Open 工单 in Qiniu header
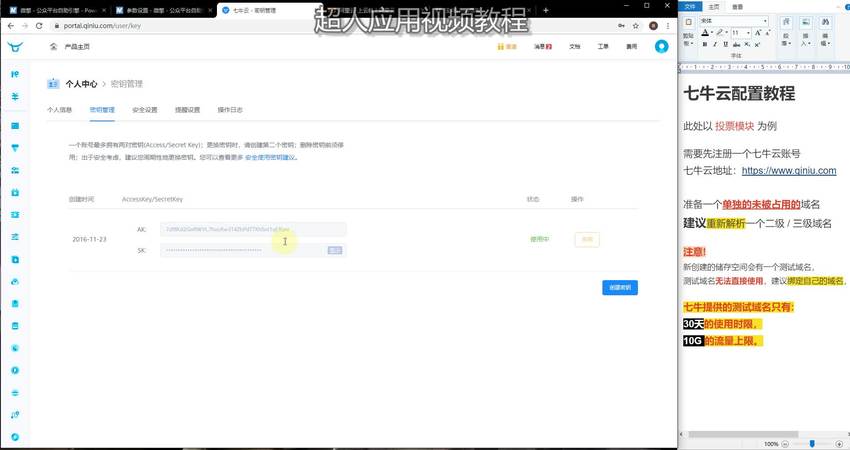Screen dimensions: 850x450 pos(603,47)
